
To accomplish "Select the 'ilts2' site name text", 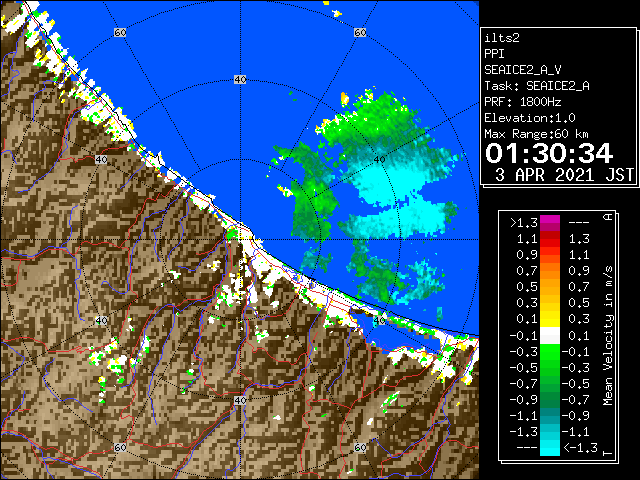I will coord(502,38).
